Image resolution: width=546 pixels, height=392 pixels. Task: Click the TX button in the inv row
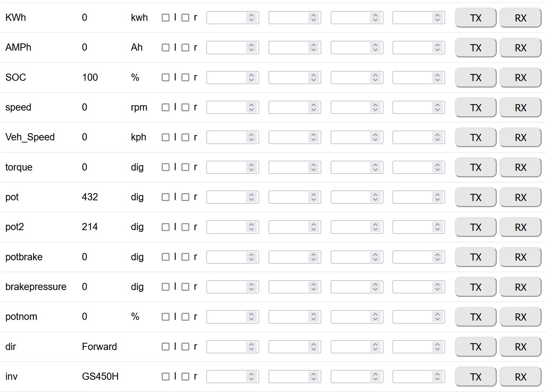[x=475, y=377]
